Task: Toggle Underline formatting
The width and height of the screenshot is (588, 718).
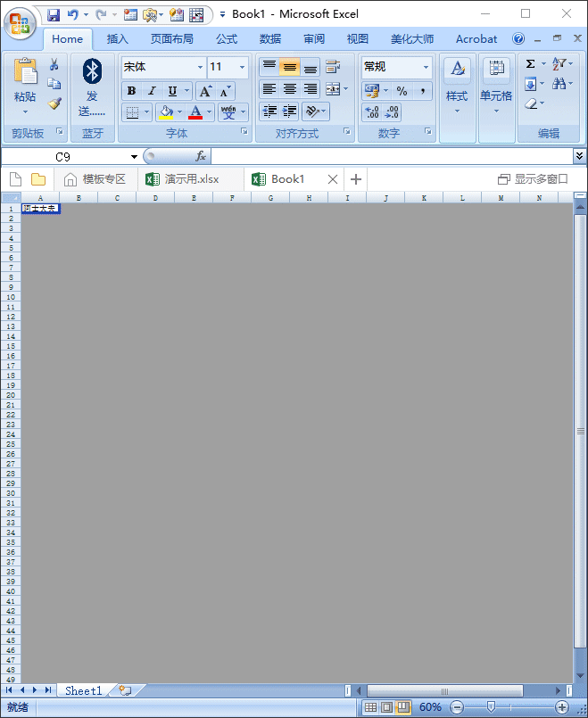Action: point(172,91)
